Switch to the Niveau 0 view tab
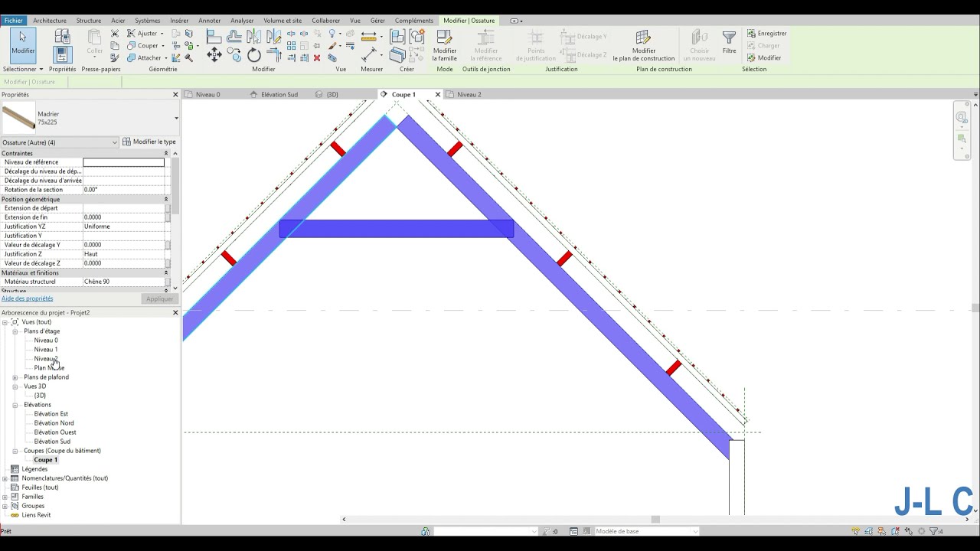980x551 pixels. pos(207,95)
